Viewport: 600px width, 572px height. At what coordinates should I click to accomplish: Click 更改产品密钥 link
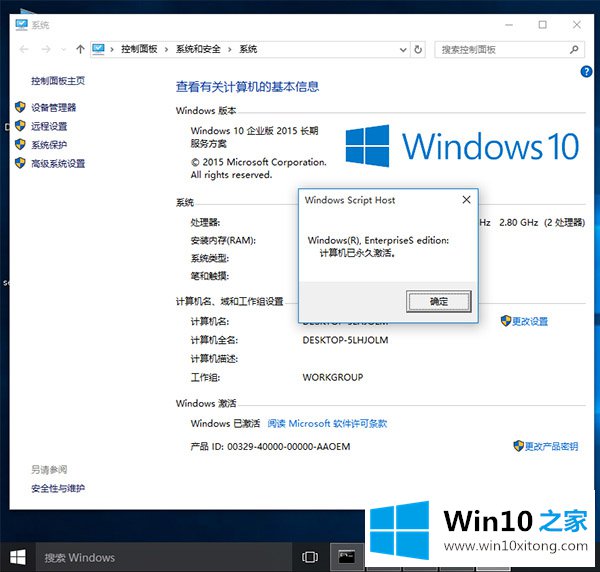pos(551,446)
